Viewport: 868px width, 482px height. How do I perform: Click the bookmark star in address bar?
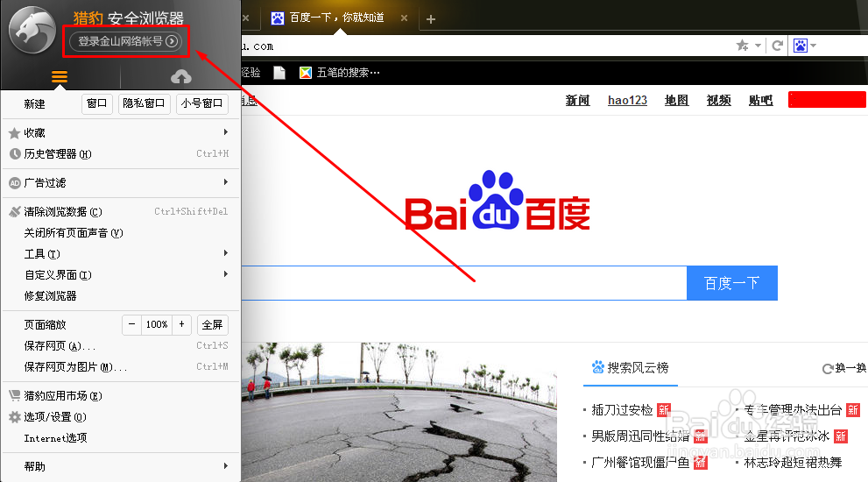coord(743,46)
